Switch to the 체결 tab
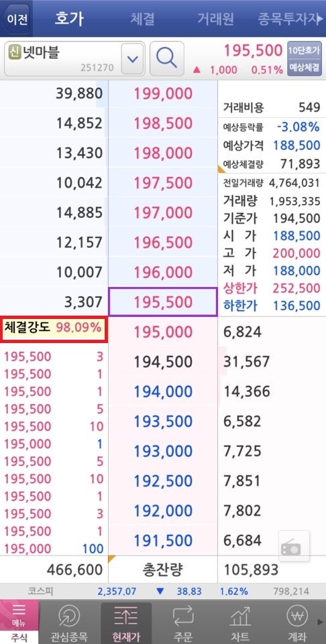This screenshot has height=644, width=326. coord(142,19)
